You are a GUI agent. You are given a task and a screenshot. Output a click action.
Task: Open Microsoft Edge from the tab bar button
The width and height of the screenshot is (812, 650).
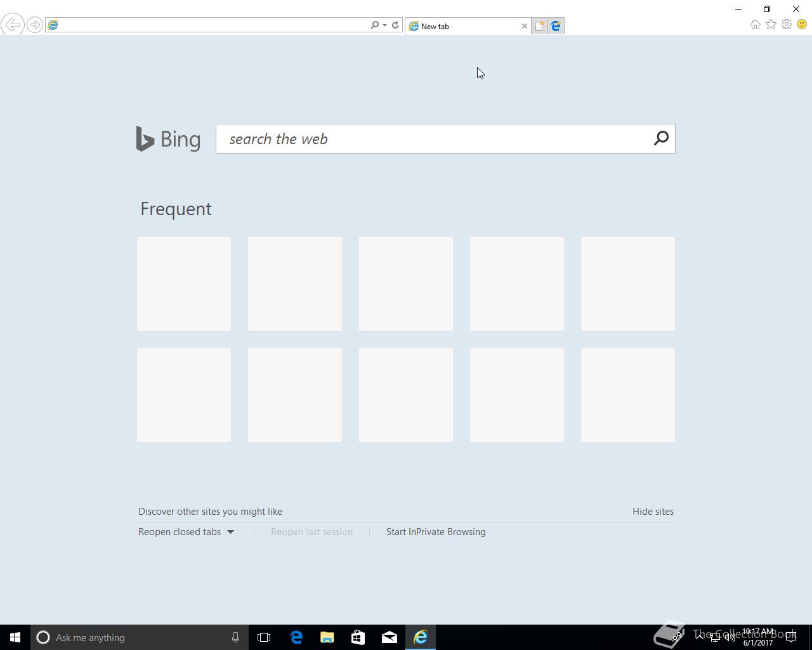click(556, 26)
